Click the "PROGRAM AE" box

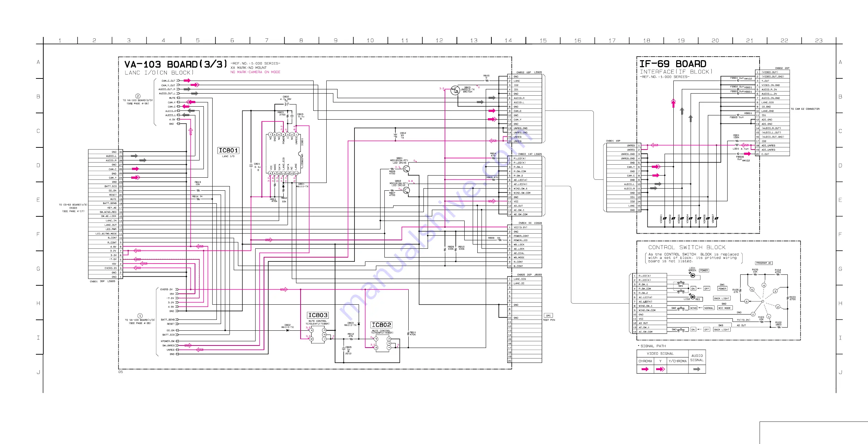pyautogui.click(x=763, y=263)
